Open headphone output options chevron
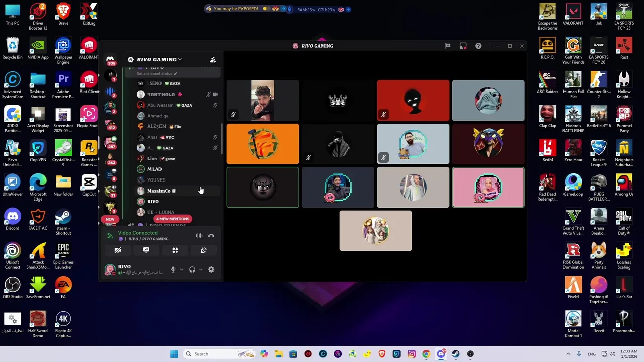Viewport: 644px width, 362px height. (200, 269)
